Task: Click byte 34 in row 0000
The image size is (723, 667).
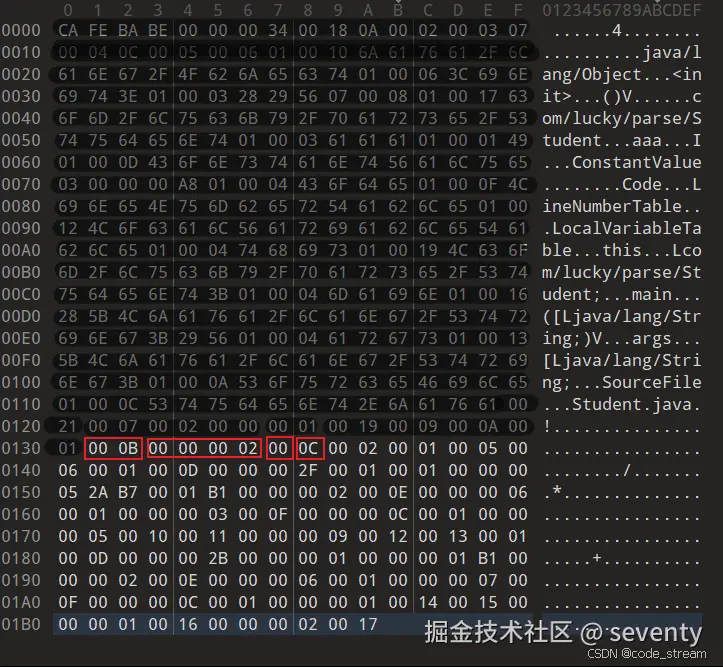Action: click(278, 30)
